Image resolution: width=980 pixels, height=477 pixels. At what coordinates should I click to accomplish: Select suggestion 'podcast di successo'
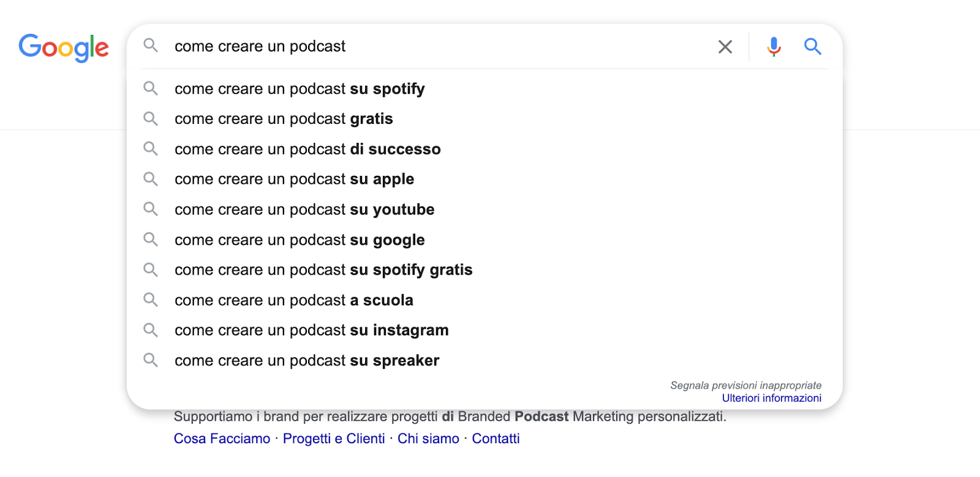click(484, 149)
